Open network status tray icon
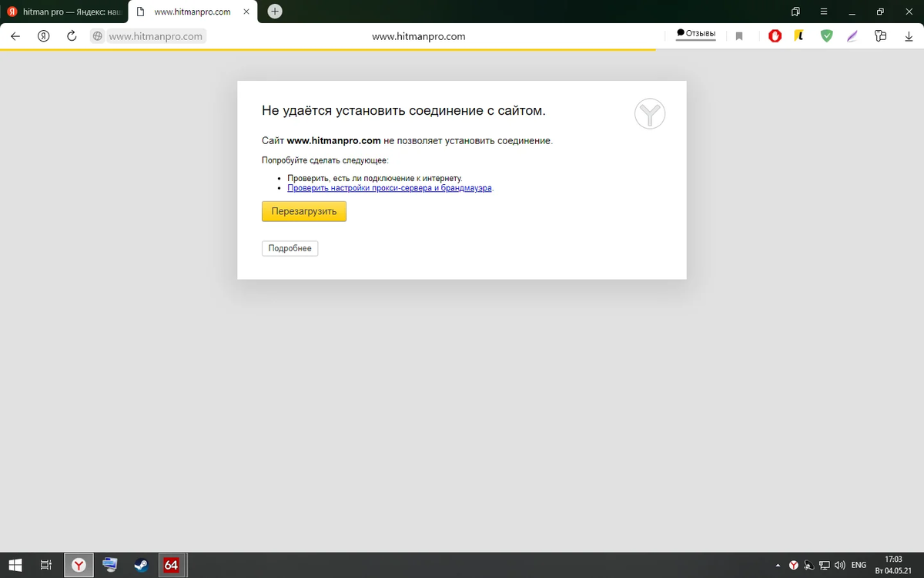This screenshot has width=924, height=578. click(x=824, y=565)
